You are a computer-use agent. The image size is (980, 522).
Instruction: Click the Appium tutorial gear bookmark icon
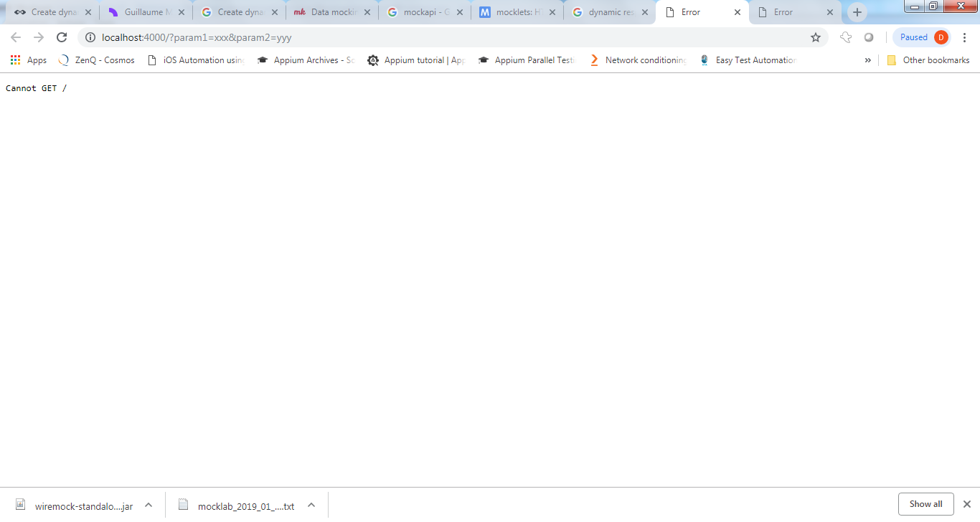coord(373,60)
